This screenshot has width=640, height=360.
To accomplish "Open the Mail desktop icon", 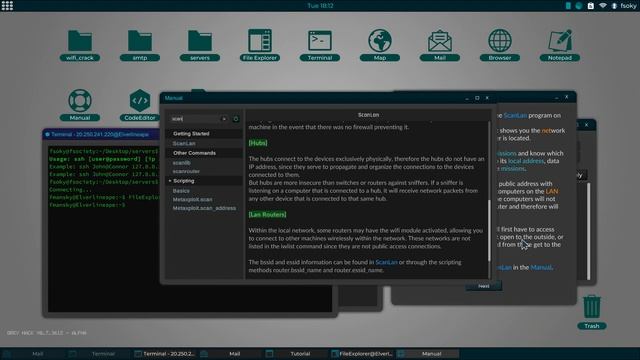I will click(x=440, y=45).
